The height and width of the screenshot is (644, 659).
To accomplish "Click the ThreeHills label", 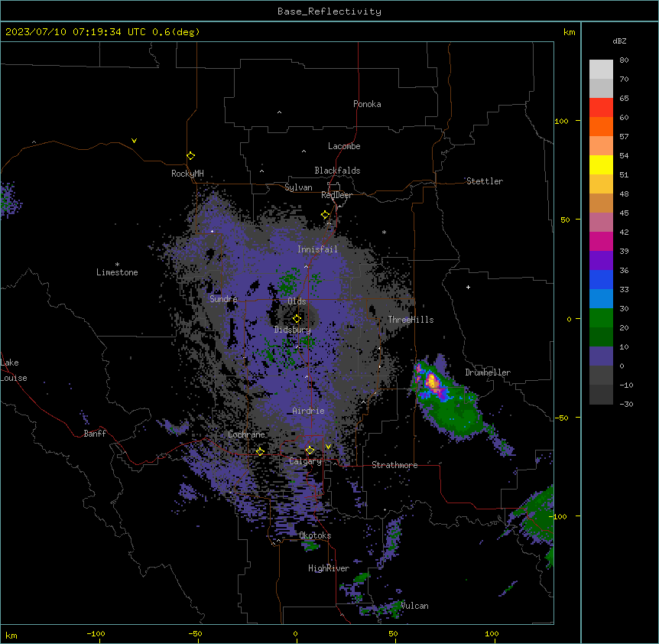I will coord(411,320).
